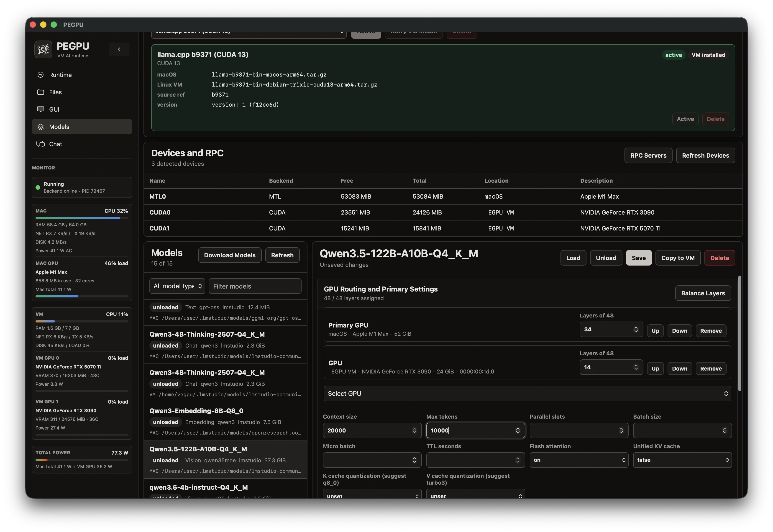Click Balance Layers button
The image size is (773, 532).
(x=703, y=293)
